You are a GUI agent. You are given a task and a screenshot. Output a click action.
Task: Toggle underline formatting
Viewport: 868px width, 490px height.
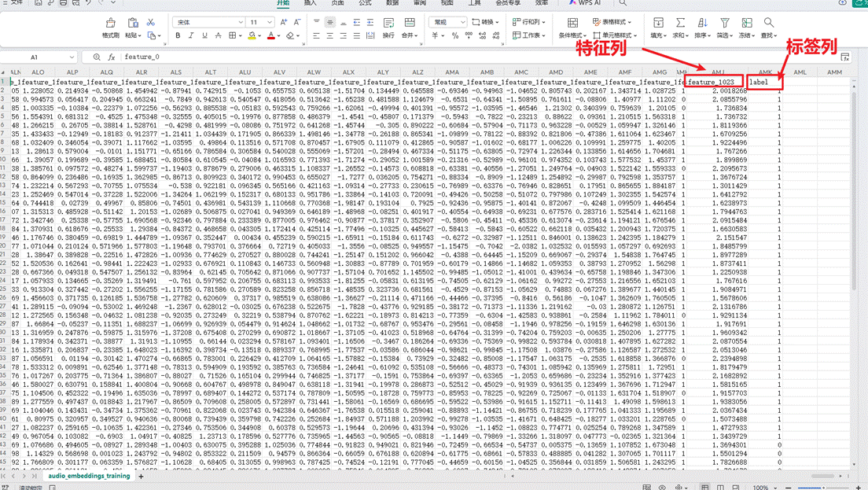tap(205, 35)
